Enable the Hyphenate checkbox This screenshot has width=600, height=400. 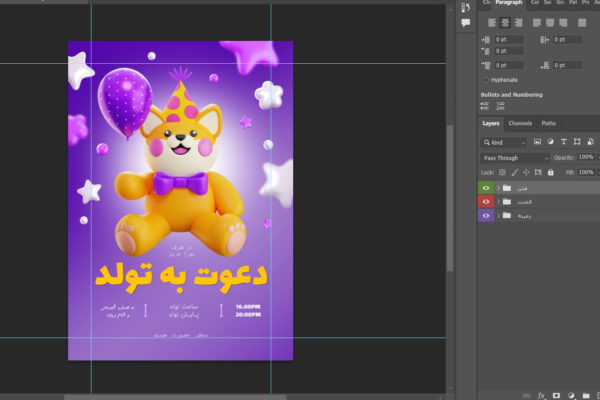click(x=486, y=80)
